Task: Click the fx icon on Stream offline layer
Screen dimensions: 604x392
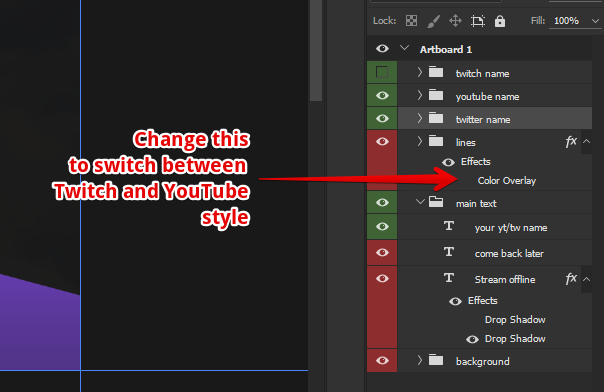Action: click(x=571, y=278)
